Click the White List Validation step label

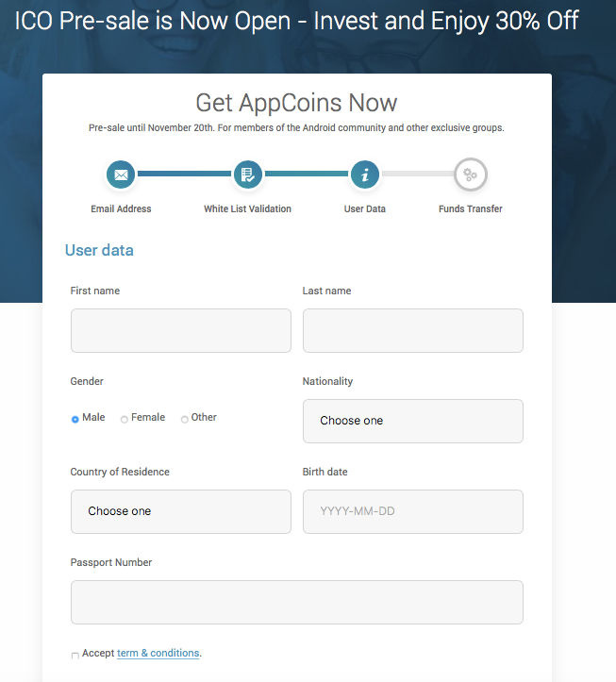[x=247, y=208]
